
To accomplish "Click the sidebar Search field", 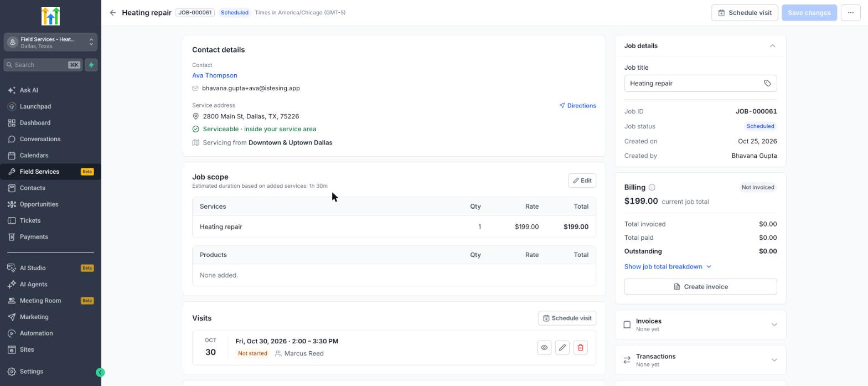I will click(x=43, y=65).
